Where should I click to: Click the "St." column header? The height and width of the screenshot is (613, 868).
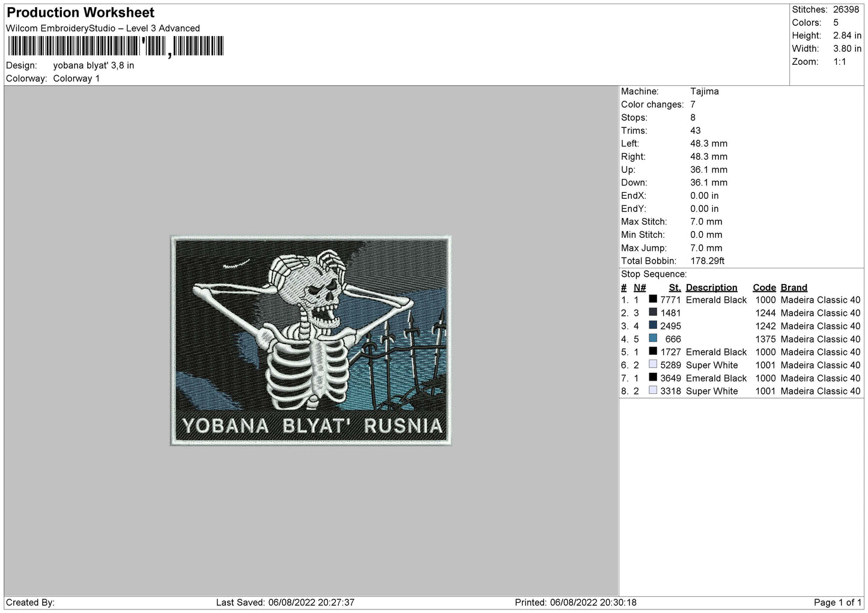click(675, 288)
